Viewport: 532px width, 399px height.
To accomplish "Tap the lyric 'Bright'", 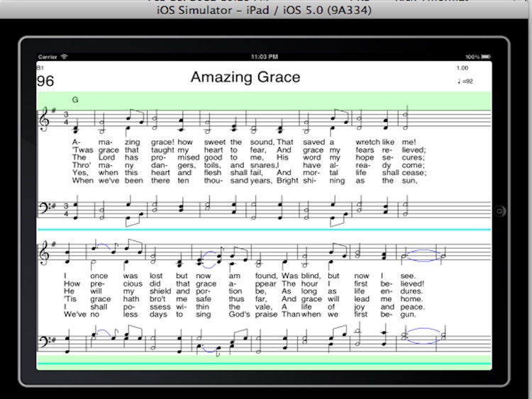I will 287,180.
